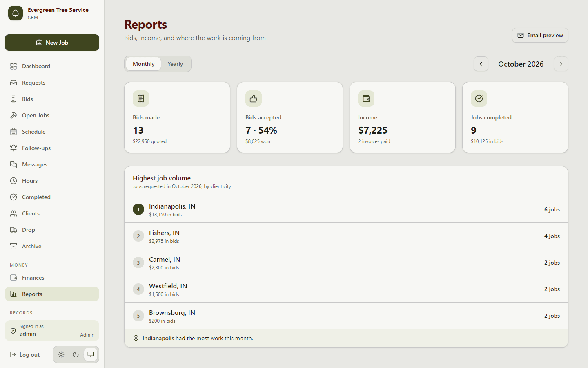Screen dimensions: 588x368
Task: Open the Schedule page
Action: pyautogui.click(x=52, y=132)
